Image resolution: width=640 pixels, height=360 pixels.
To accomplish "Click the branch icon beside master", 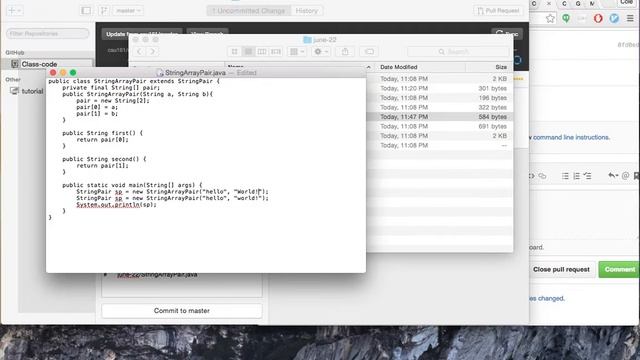I will (104, 11).
